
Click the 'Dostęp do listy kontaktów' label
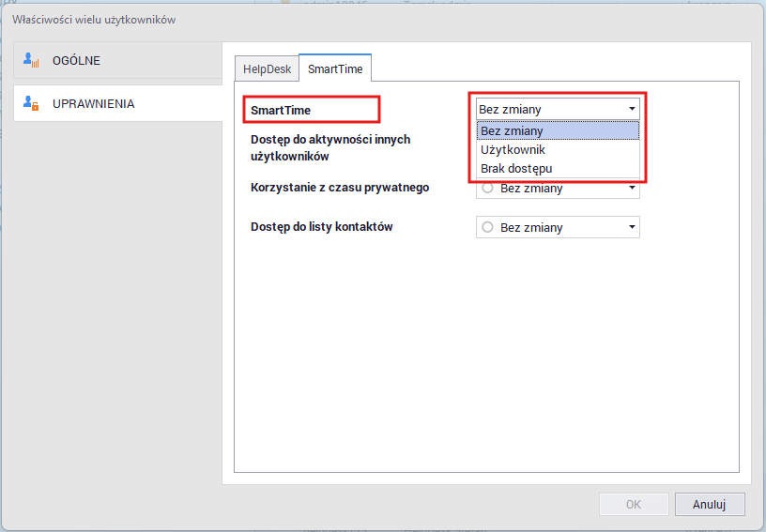click(x=321, y=227)
